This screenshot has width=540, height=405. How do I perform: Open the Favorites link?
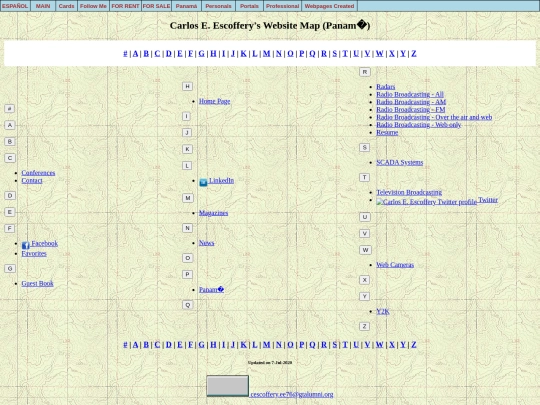tap(34, 253)
